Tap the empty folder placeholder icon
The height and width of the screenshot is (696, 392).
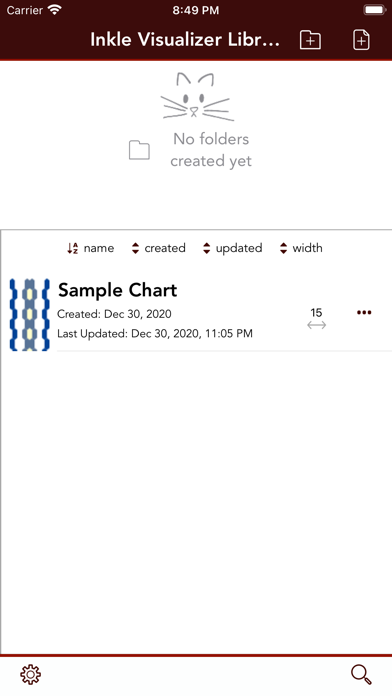pyautogui.click(x=139, y=150)
